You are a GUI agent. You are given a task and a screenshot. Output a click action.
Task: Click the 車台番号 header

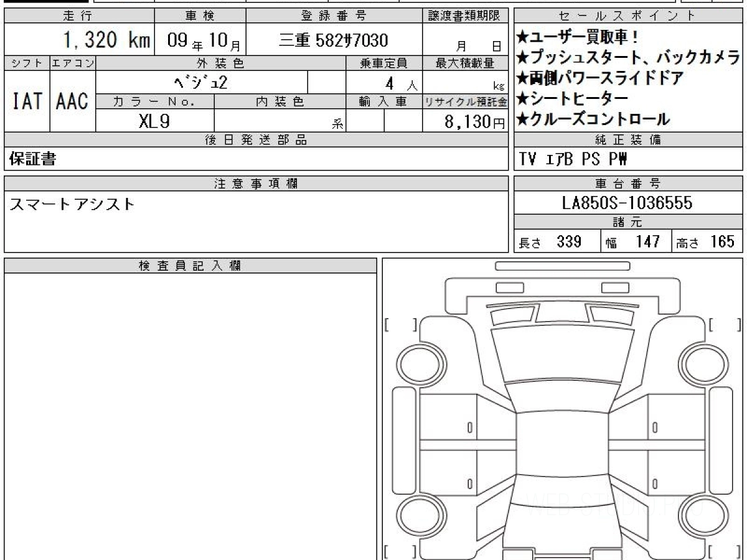point(627,184)
